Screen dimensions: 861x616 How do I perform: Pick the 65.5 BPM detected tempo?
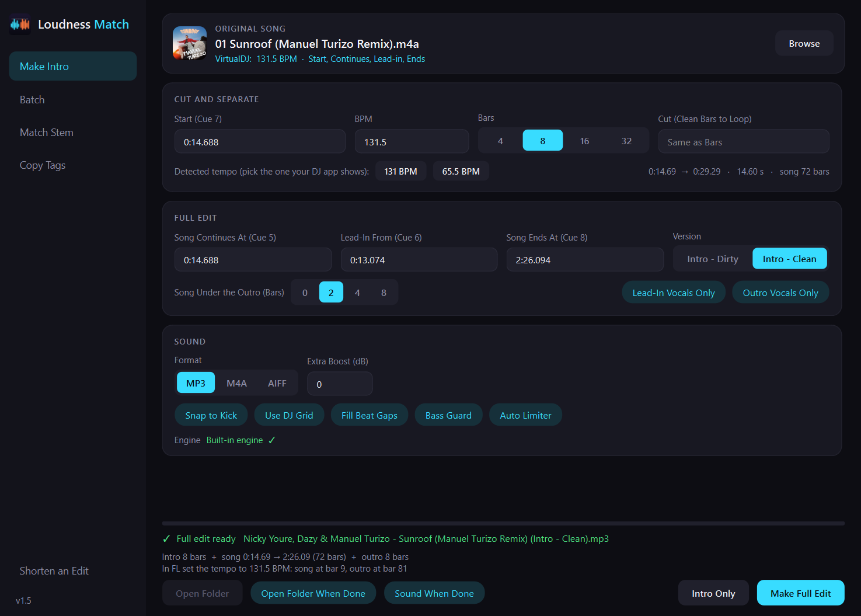[x=461, y=171]
